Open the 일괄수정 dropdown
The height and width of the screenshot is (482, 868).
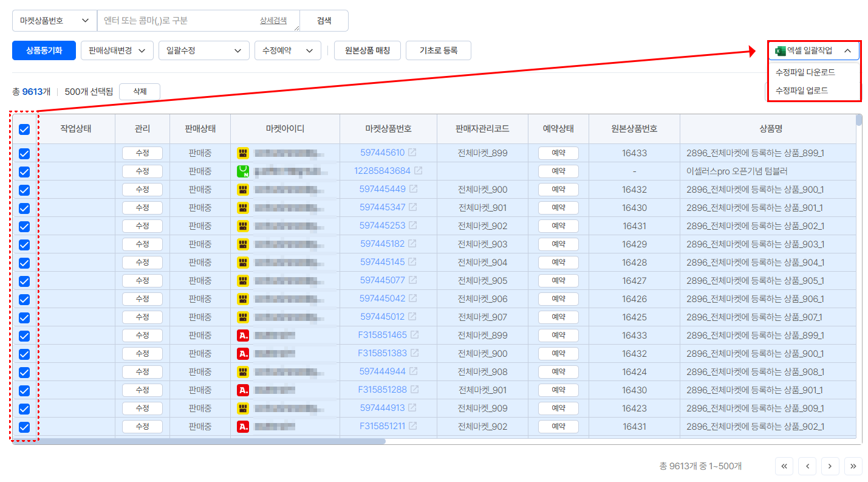(x=204, y=50)
